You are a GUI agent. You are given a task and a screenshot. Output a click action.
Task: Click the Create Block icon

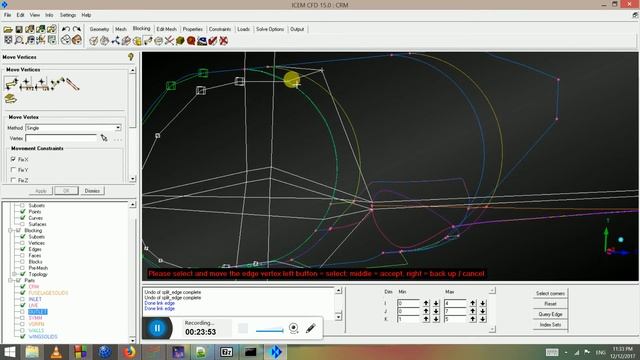pyautogui.click(x=93, y=41)
